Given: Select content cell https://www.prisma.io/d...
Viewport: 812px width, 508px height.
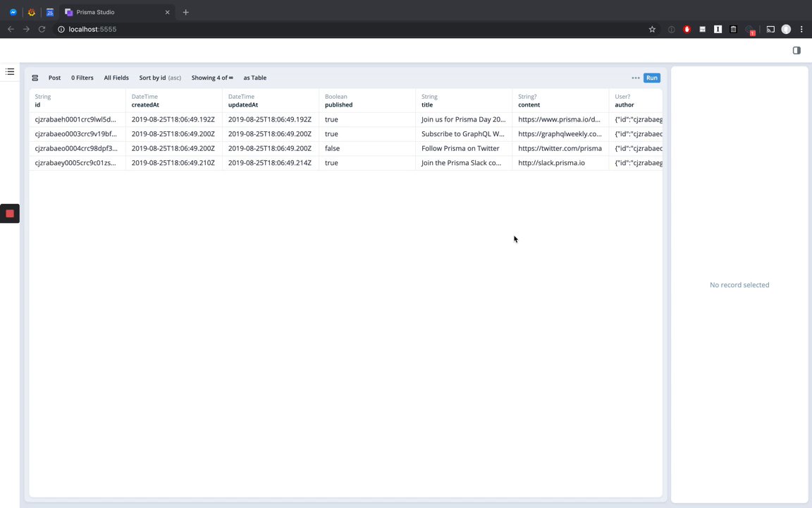Looking at the screenshot, I should pos(561,119).
